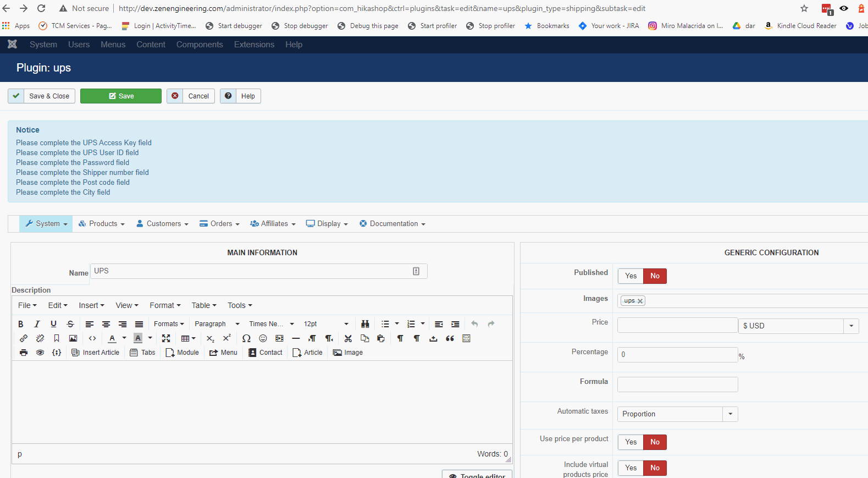Apply bold formatting in the description editor
This screenshot has width=868, height=478.
click(x=21, y=324)
